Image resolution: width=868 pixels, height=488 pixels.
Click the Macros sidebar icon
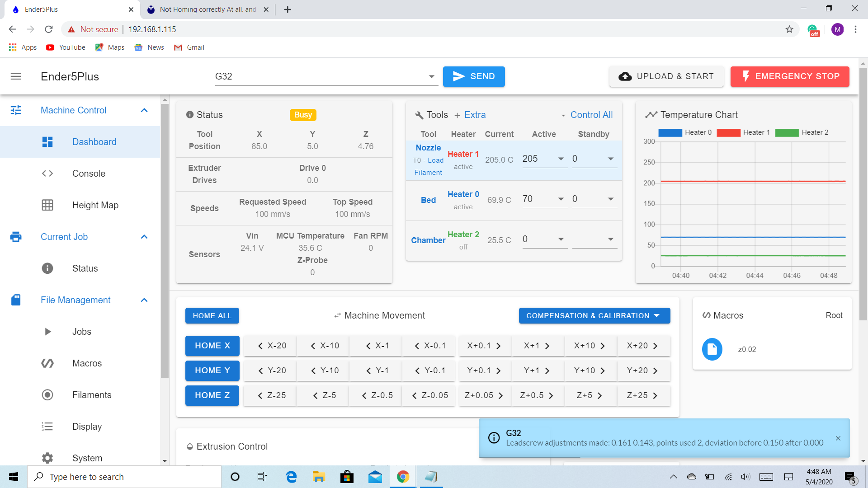tap(47, 363)
